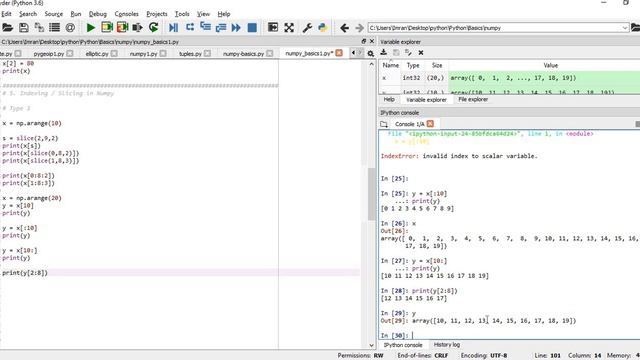Click the fullscreen mode icon
The width and height of the screenshot is (640, 360).
(x=289, y=28)
